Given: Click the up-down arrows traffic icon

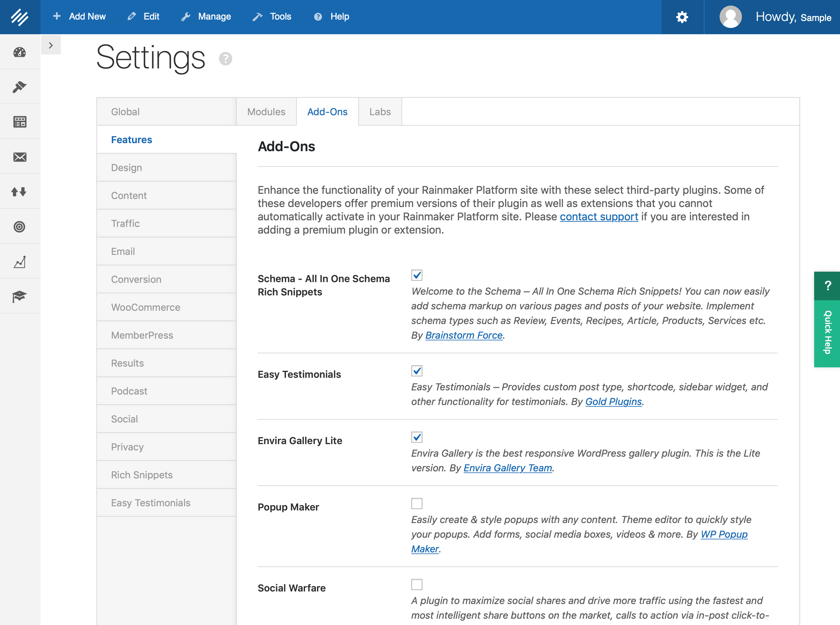Looking at the screenshot, I should click(20, 191).
